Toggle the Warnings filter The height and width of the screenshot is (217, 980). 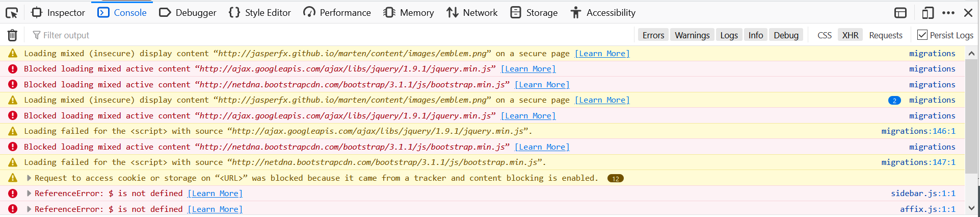692,35
